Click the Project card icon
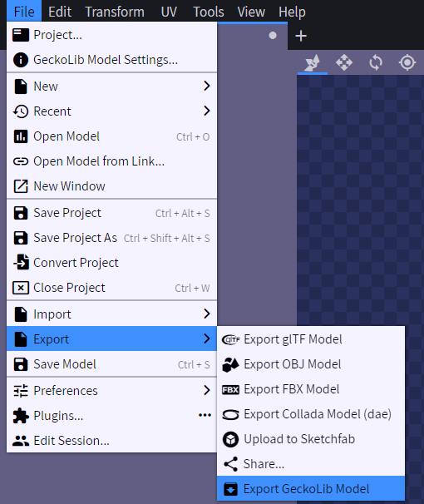This screenshot has height=504, width=424. pyautogui.click(x=21, y=35)
